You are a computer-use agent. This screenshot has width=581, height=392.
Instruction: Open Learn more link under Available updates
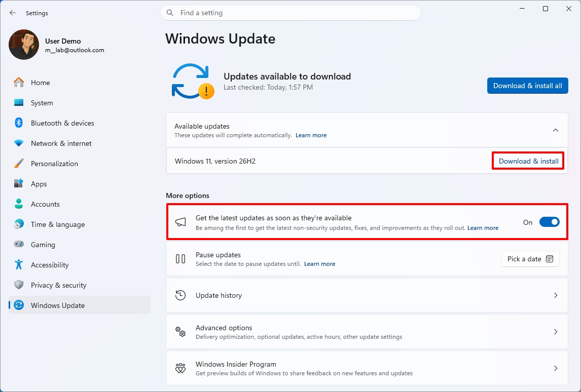[311, 135]
